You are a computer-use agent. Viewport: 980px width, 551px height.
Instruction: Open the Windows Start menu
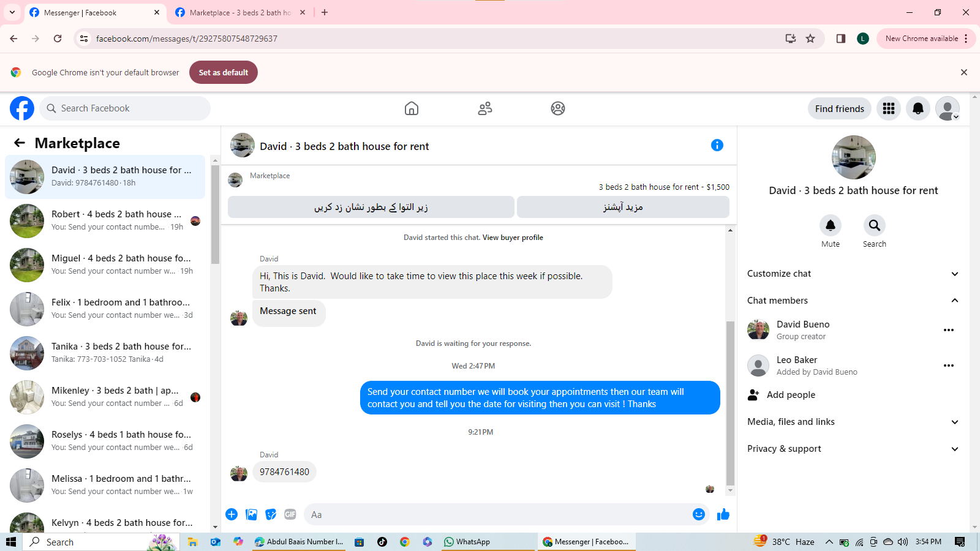(x=10, y=542)
